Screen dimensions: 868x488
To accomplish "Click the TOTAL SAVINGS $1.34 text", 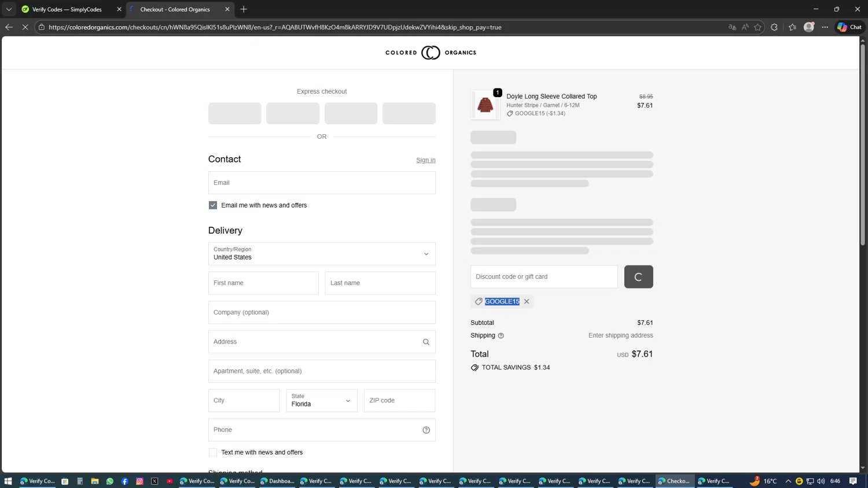I will tap(516, 368).
